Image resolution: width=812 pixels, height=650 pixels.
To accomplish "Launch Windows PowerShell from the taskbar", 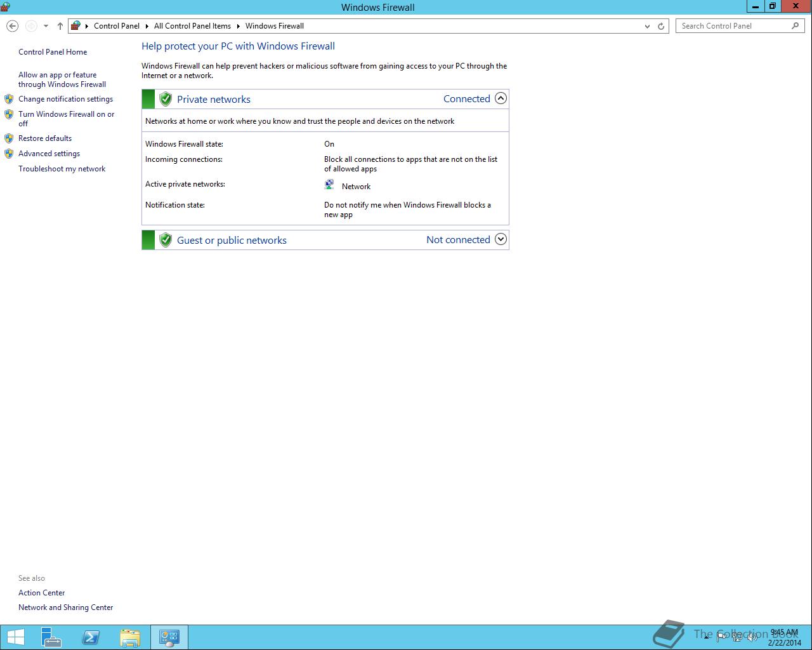I will click(x=91, y=637).
